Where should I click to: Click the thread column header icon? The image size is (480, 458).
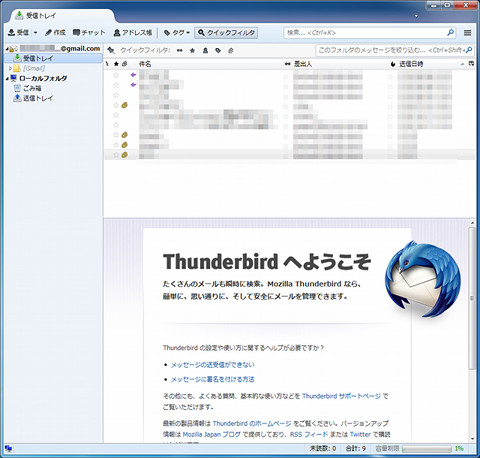107,64
